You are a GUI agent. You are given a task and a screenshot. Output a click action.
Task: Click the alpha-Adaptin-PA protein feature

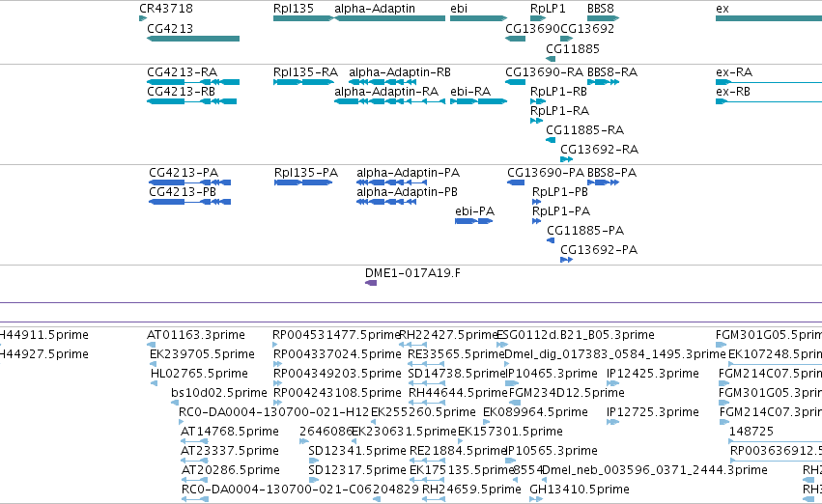(x=391, y=182)
